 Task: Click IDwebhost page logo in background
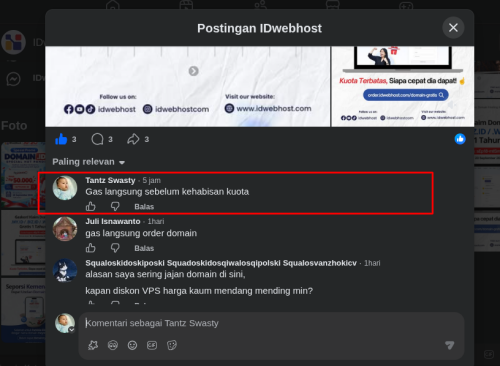click(x=13, y=42)
